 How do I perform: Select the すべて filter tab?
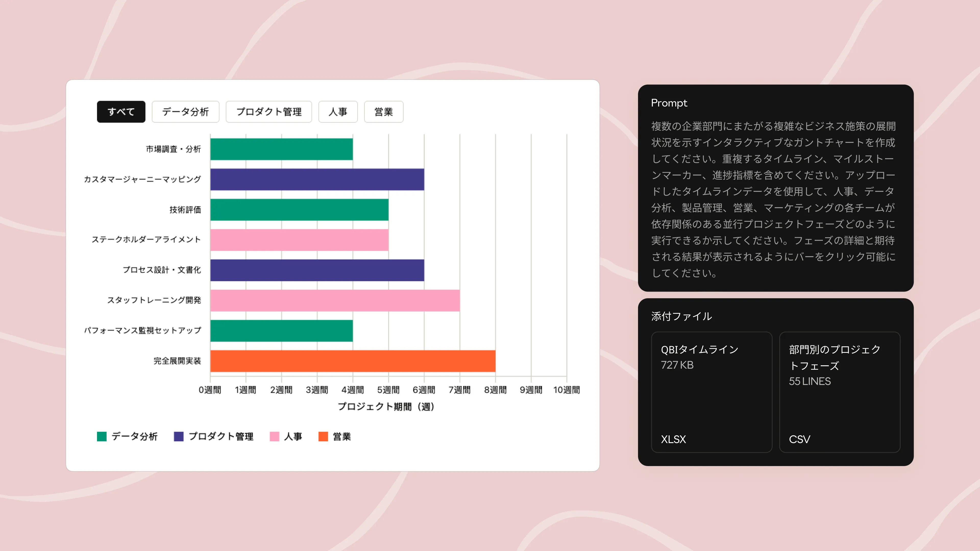(121, 112)
